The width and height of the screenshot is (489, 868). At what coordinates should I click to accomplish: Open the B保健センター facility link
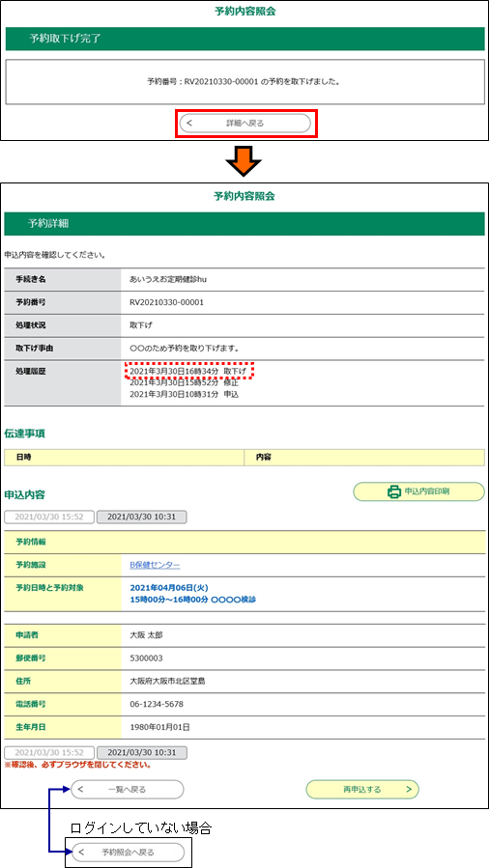click(155, 565)
